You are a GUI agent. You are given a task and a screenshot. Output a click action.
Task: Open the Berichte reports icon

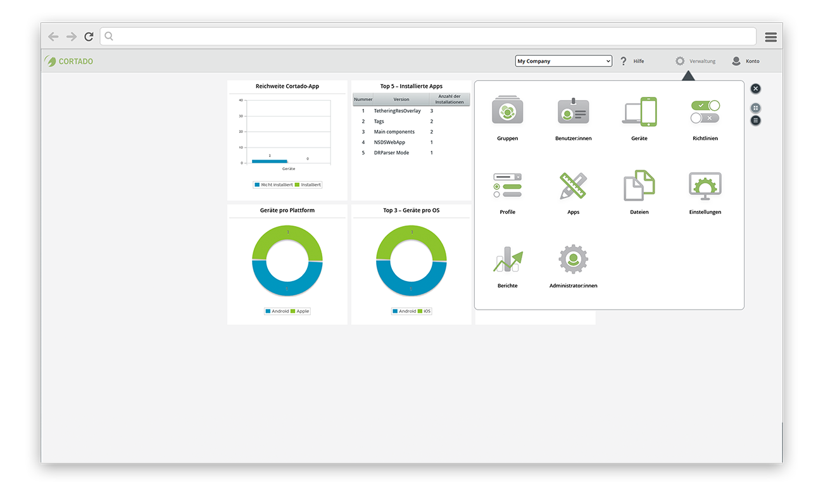508,260
